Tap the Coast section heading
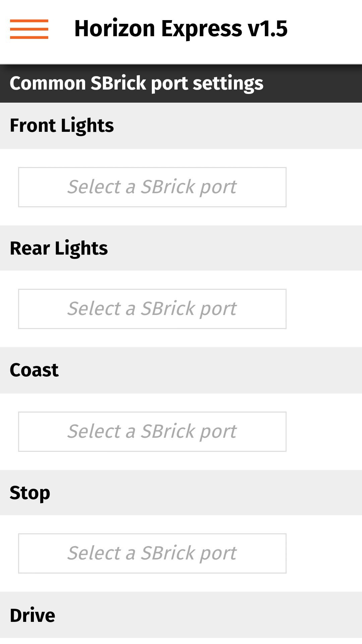 point(34,370)
